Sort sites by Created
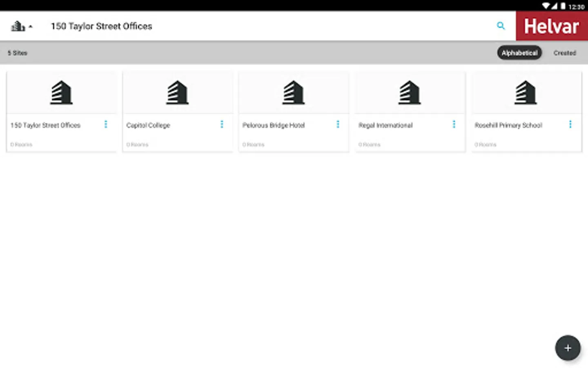The height and width of the screenshot is (368, 588). pos(565,53)
